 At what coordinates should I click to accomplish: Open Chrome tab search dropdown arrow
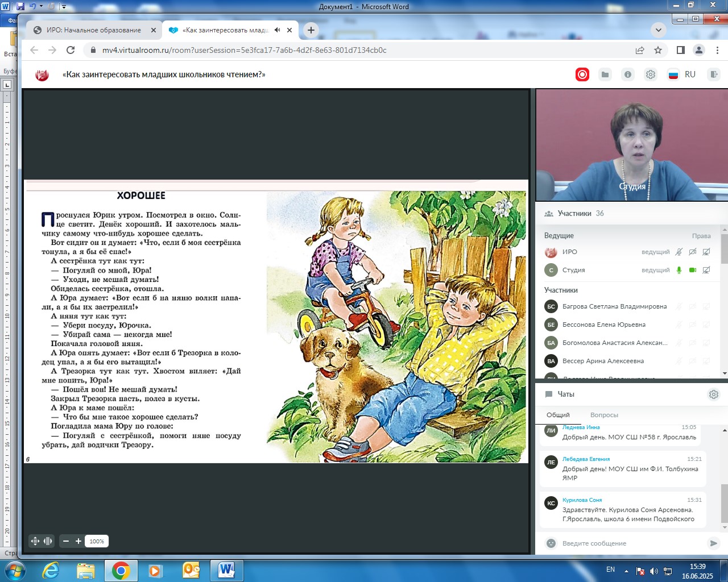[x=658, y=30]
